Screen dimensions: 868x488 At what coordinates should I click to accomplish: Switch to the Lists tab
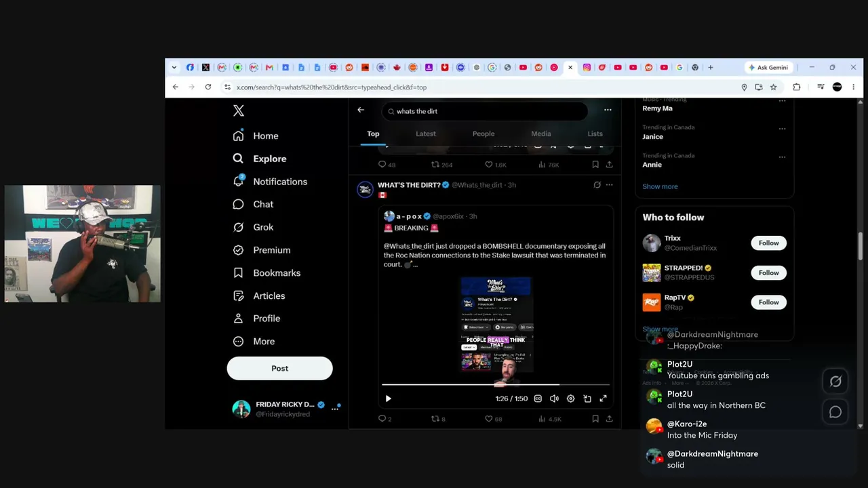[595, 134]
